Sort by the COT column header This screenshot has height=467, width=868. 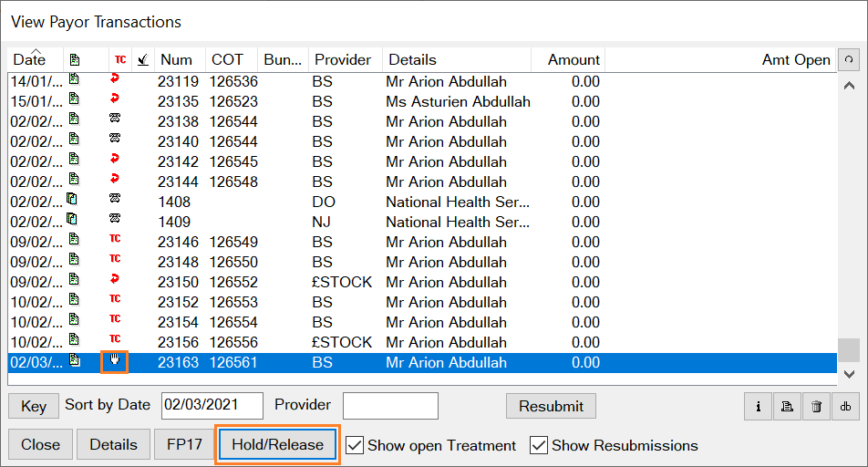[232, 59]
